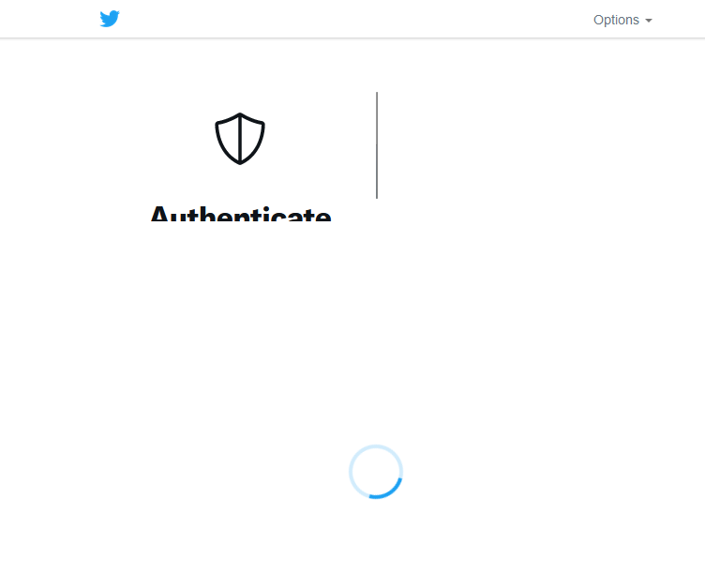Click the dark arc of the spinner
Viewport: 705px width, 588px height.
click(x=387, y=491)
